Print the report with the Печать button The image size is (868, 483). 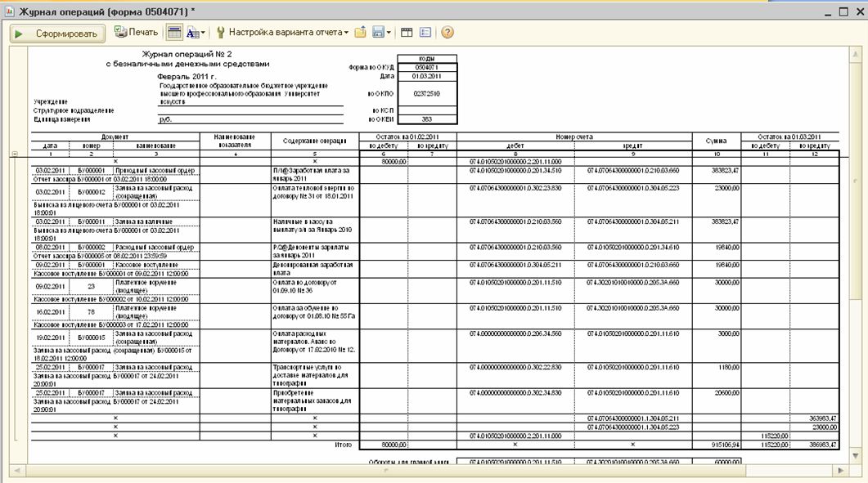pos(136,33)
